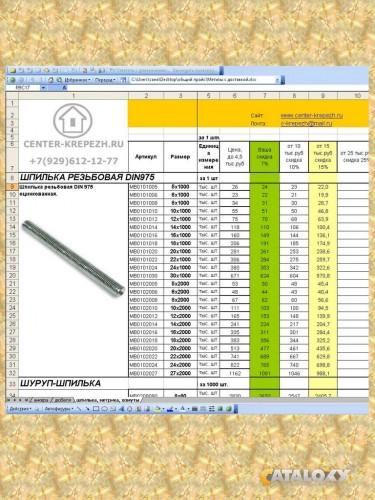Select the Rectangle drawing tool

[x=96, y=409]
